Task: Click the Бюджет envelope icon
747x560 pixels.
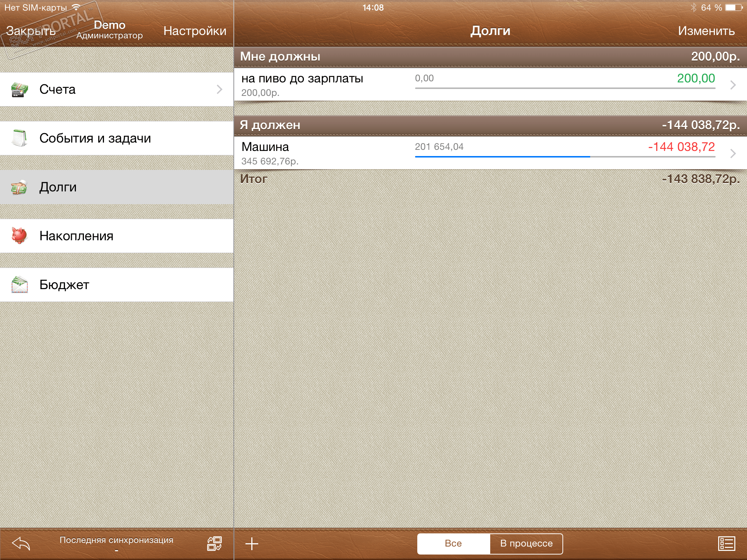Action: (20, 285)
